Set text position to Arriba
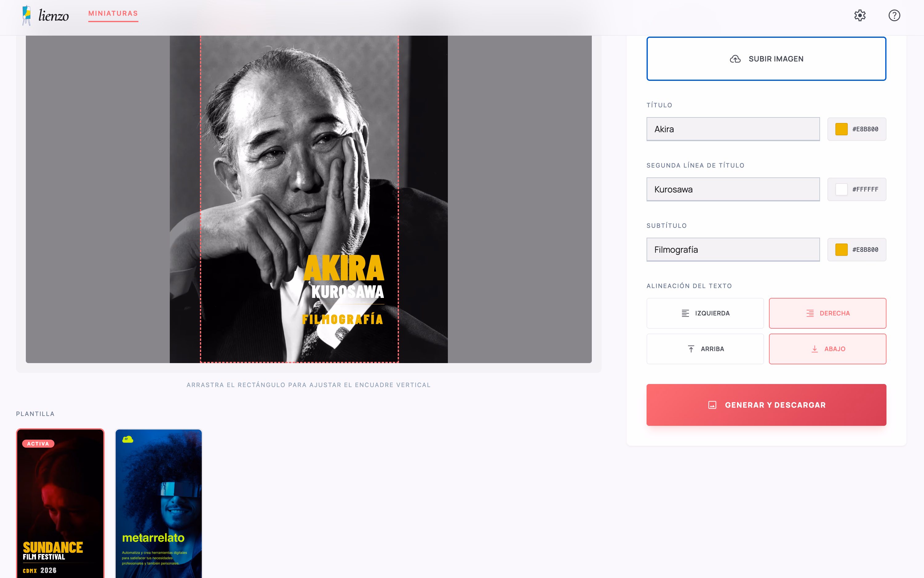Screen dimensions: 924x578 point(705,349)
